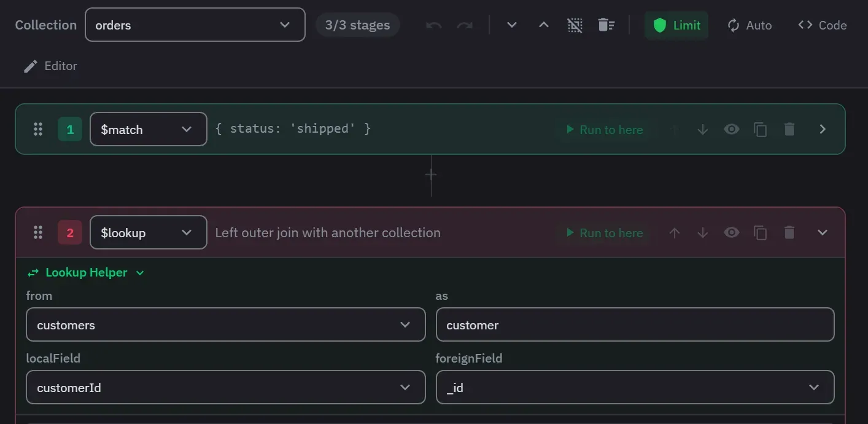Delete the $match stage
The width and height of the screenshot is (868, 424).
(x=789, y=129)
